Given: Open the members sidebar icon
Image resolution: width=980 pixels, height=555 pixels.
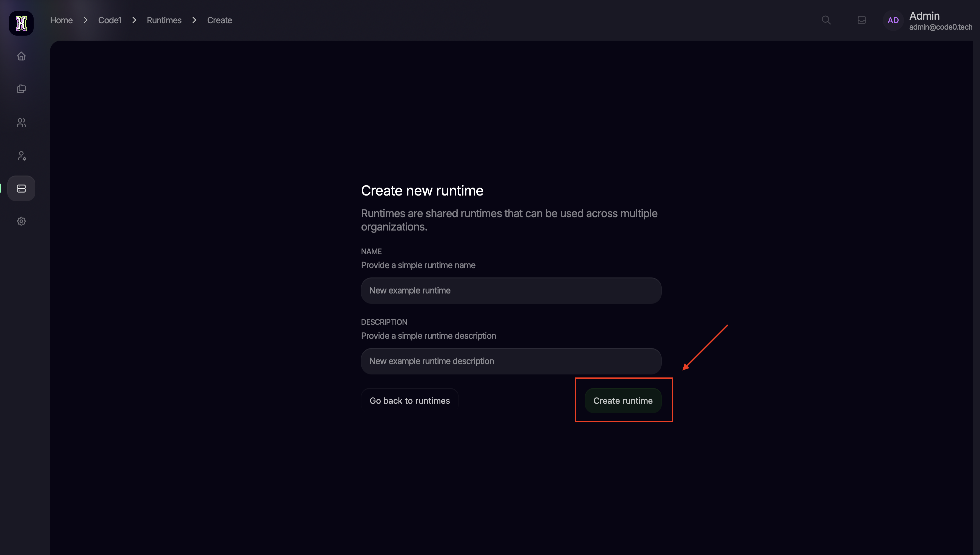Looking at the screenshot, I should point(21,122).
